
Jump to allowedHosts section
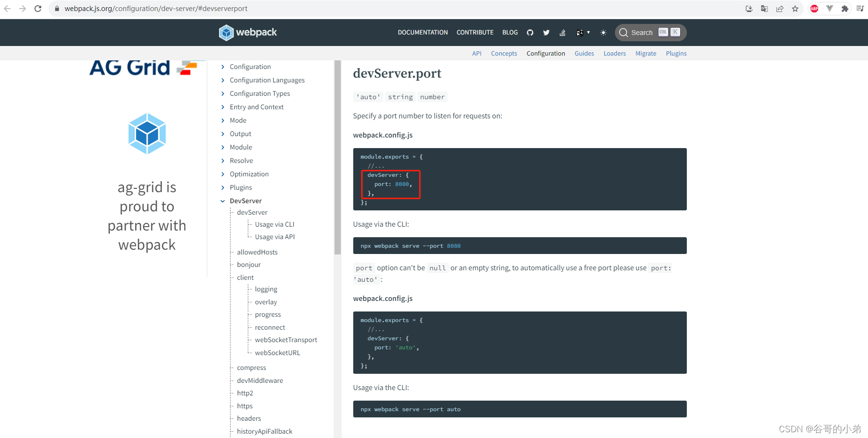pos(257,252)
